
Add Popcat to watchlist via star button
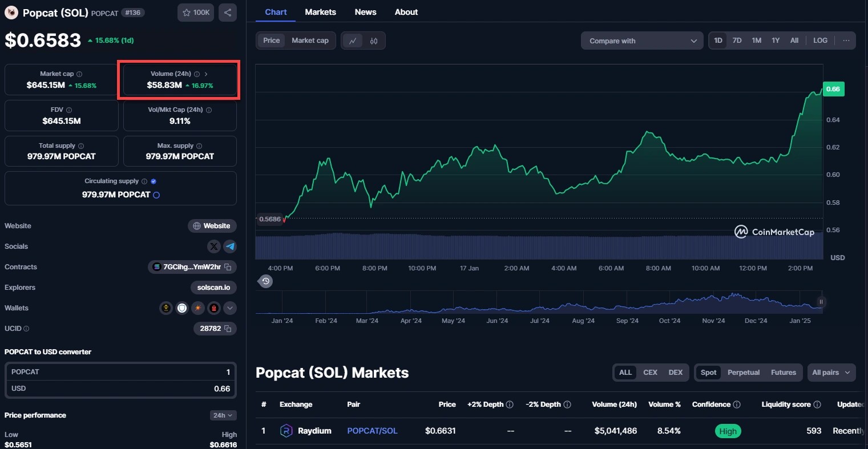(196, 13)
